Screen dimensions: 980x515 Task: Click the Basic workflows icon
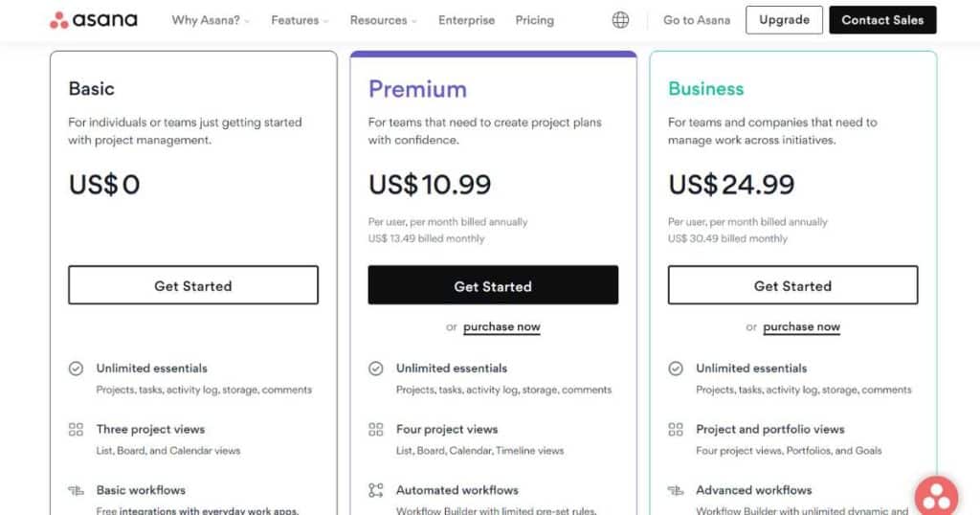[76, 490]
